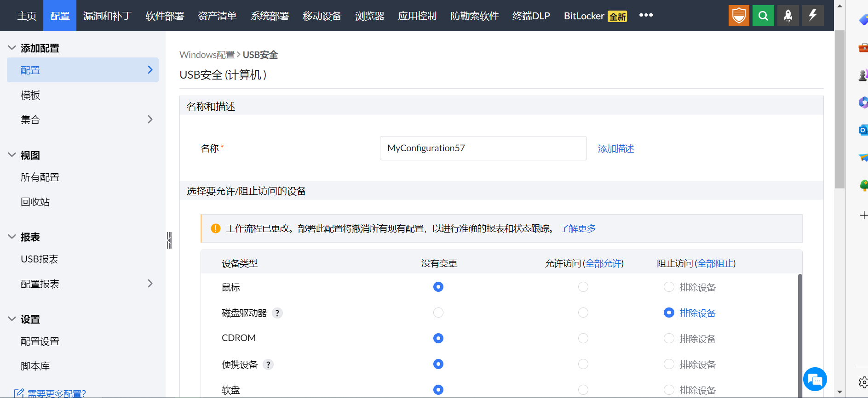
Task: Click 排除设备 link for 磁盘驱动器
Action: tap(697, 313)
